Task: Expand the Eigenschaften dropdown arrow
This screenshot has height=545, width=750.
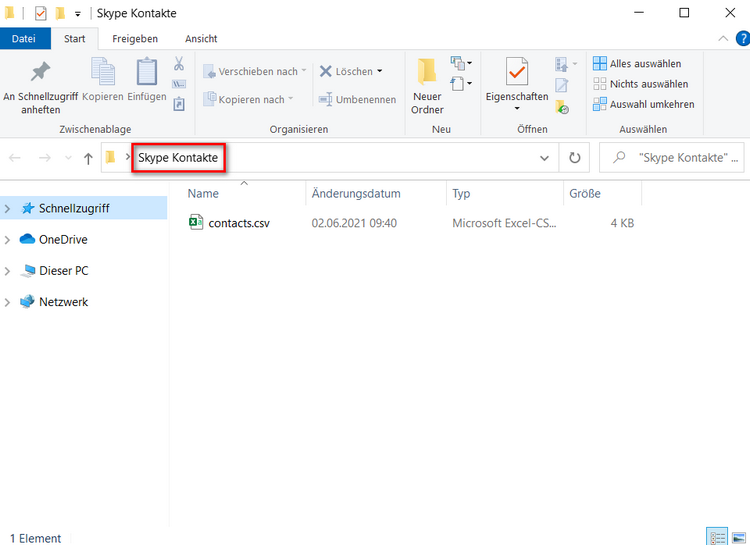Action: click(x=517, y=109)
